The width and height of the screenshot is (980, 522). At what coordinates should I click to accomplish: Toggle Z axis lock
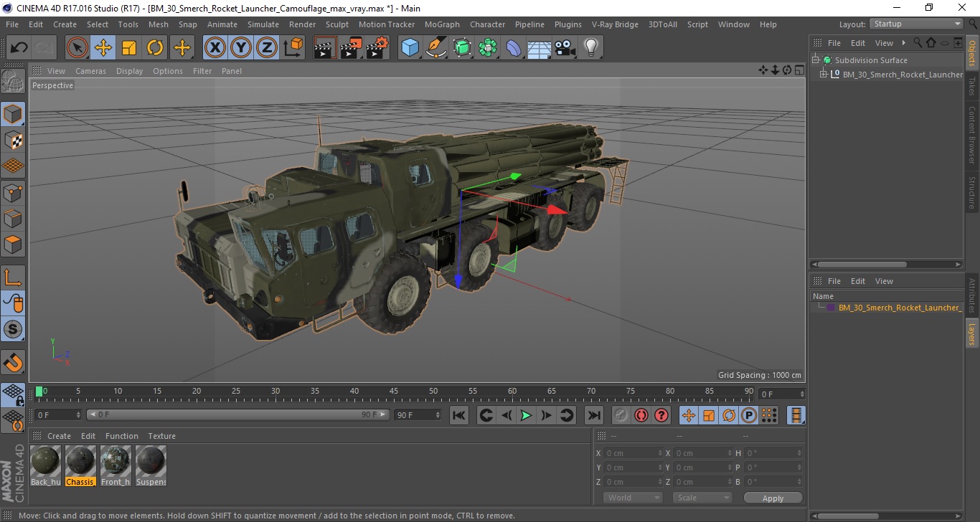(x=267, y=48)
